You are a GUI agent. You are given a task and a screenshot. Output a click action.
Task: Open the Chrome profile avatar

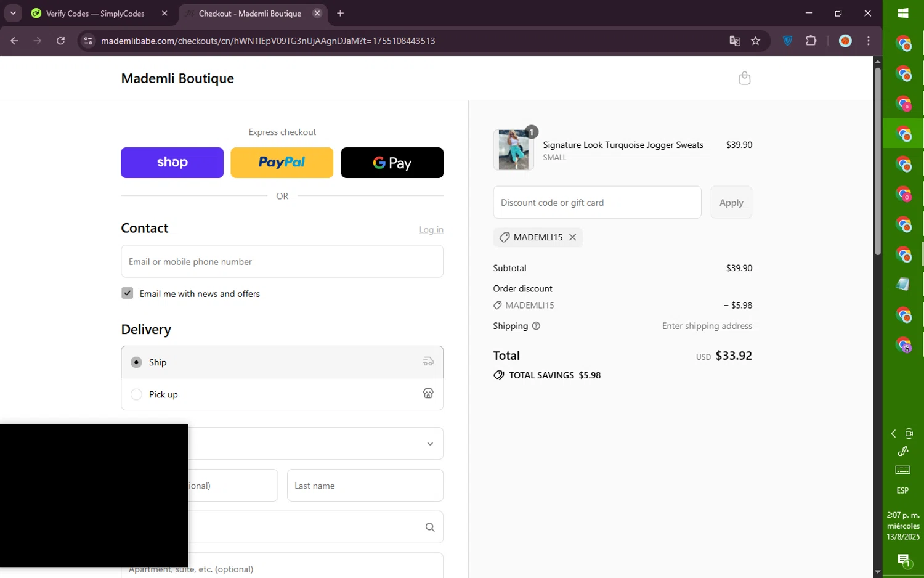coord(845,41)
